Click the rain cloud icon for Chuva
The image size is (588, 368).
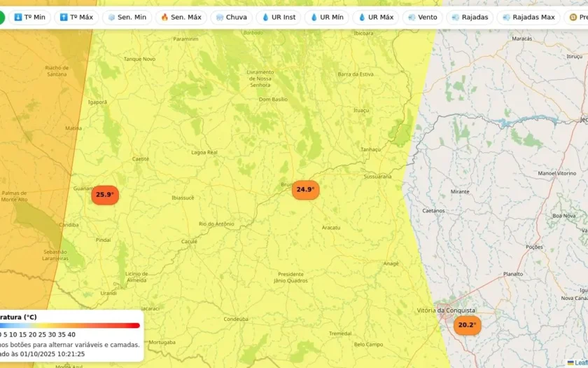click(220, 18)
